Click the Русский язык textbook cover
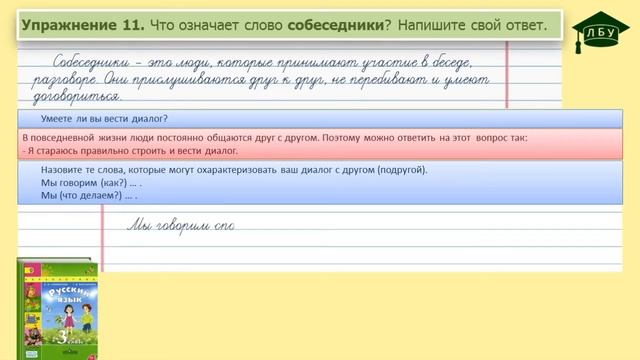 click(58, 309)
